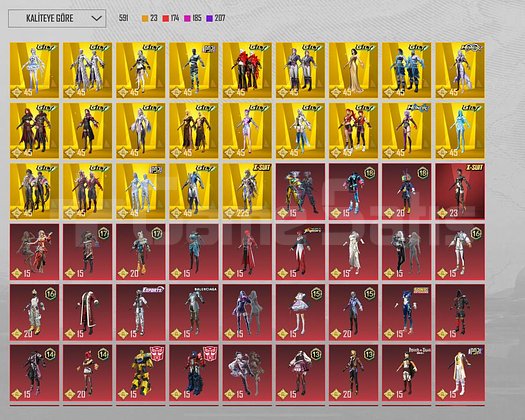Viewport: 525px width, 420px height.
Task: Choose the red X-SUIT worth 23
Action: [x=460, y=191]
